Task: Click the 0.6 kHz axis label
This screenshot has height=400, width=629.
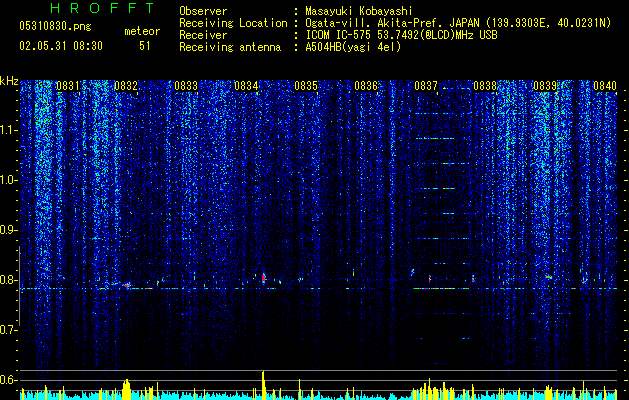Action: point(9,380)
